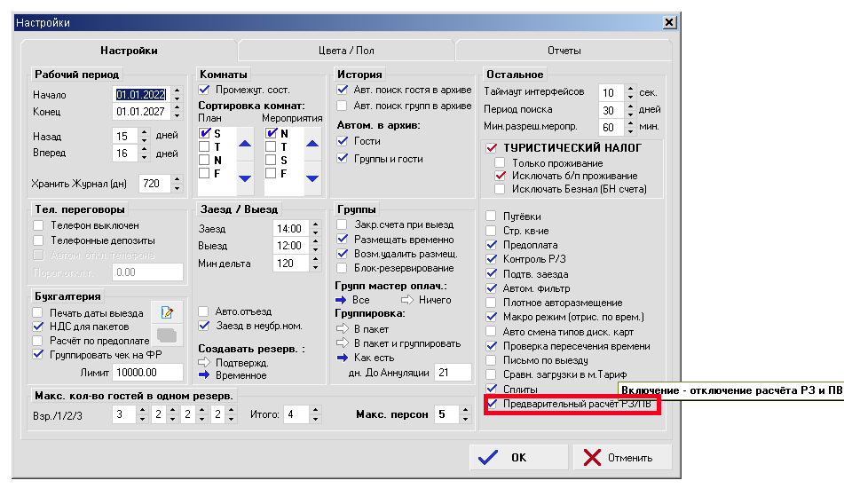Screen dimensions: 844x504
Task: Click the gray card icon button in Бухгалтерия
Action: coord(166,335)
